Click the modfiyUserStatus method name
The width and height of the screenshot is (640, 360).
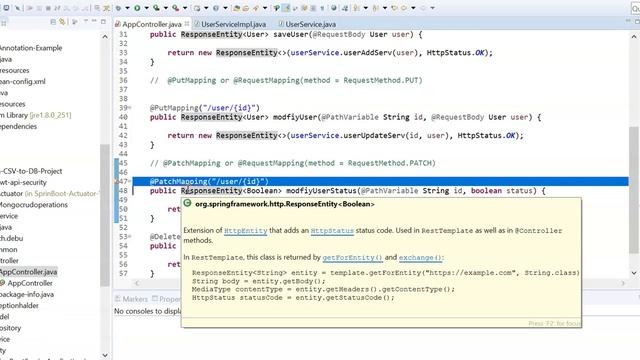pos(321,191)
